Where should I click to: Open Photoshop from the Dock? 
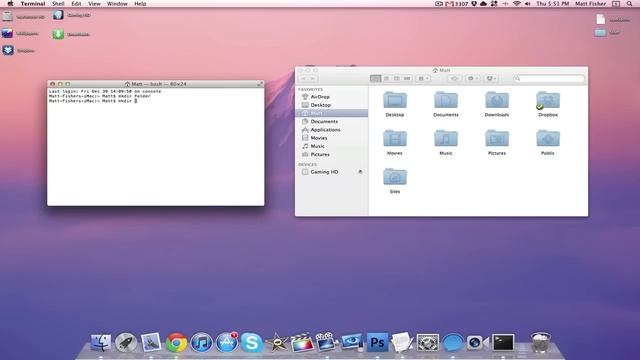pyautogui.click(x=377, y=342)
